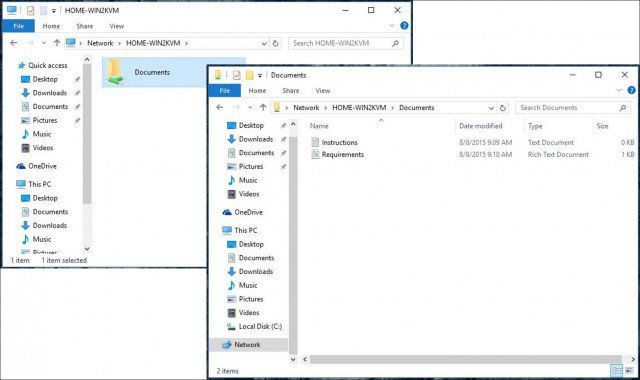Open File menu in HOME-WIN2KVM window
The image size is (640, 380).
click(x=18, y=26)
